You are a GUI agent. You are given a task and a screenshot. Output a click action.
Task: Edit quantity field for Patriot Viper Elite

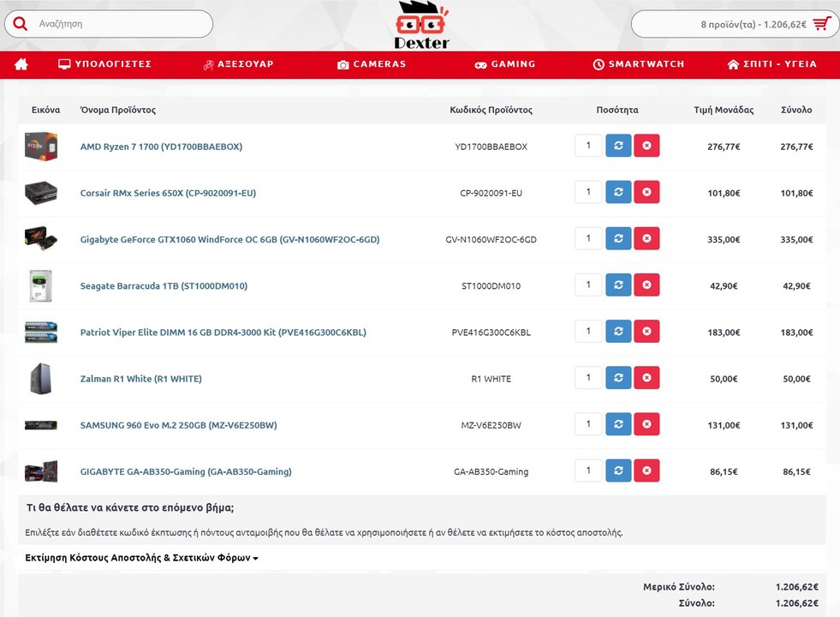[589, 332]
